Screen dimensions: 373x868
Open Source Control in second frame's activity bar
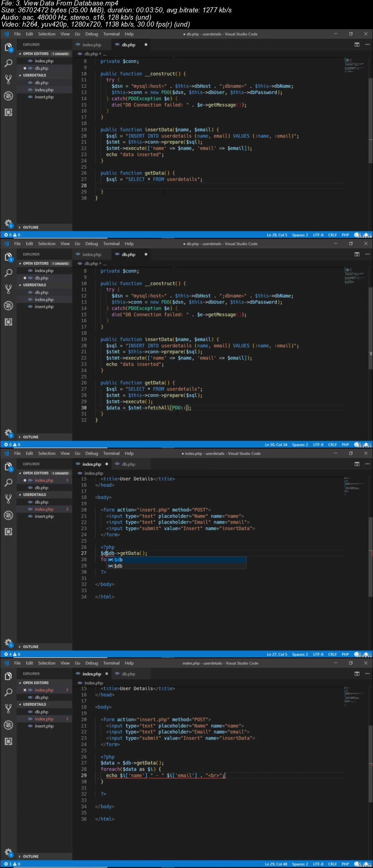[x=8, y=289]
